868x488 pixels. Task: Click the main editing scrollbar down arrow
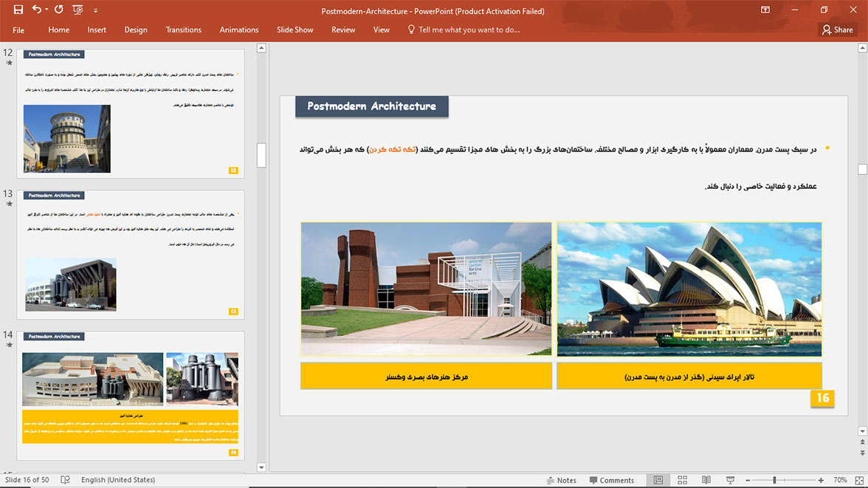click(x=862, y=431)
